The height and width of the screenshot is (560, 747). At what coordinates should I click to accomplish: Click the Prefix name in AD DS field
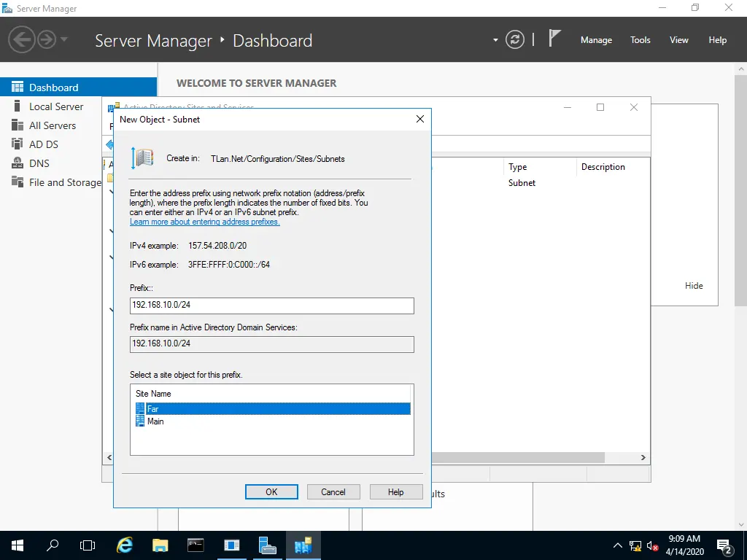[x=271, y=344]
